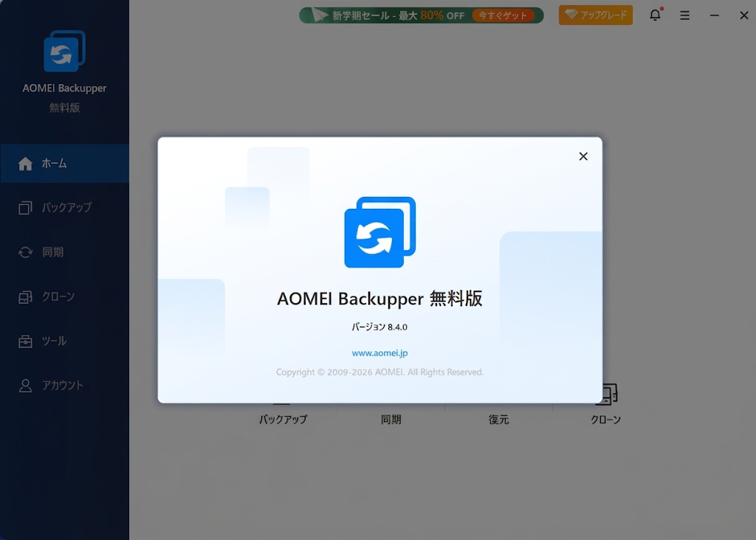
Task: Click the AOMEI Backupper 無料版 dialog title
Action: (379, 298)
